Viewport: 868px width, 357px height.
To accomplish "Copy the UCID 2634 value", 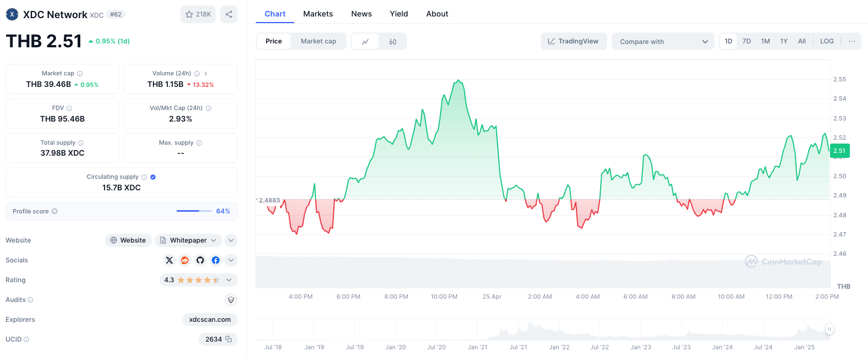I will tap(229, 339).
